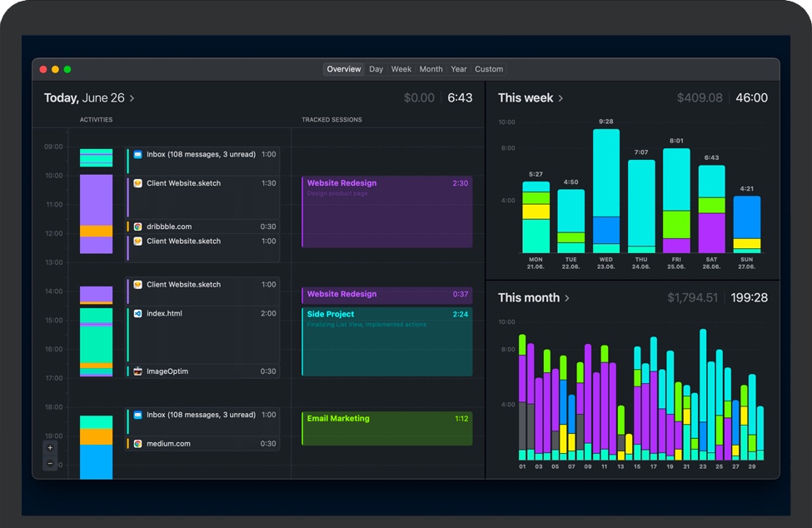812x528 pixels.
Task: Switch to the Year tab
Action: 459,69
